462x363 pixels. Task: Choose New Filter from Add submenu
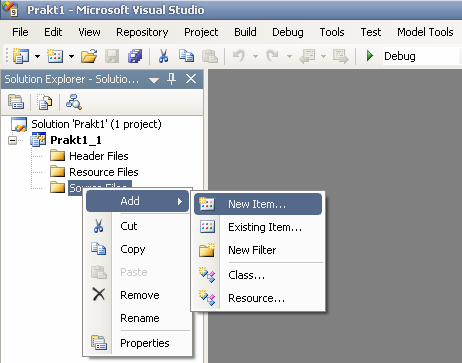pos(258,250)
